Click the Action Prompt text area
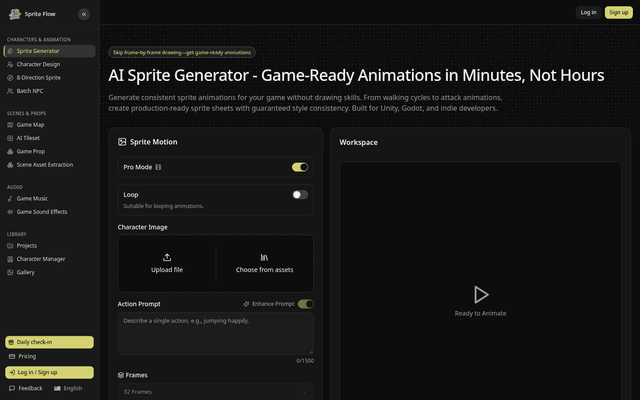This screenshot has height=400, width=640. click(216, 333)
